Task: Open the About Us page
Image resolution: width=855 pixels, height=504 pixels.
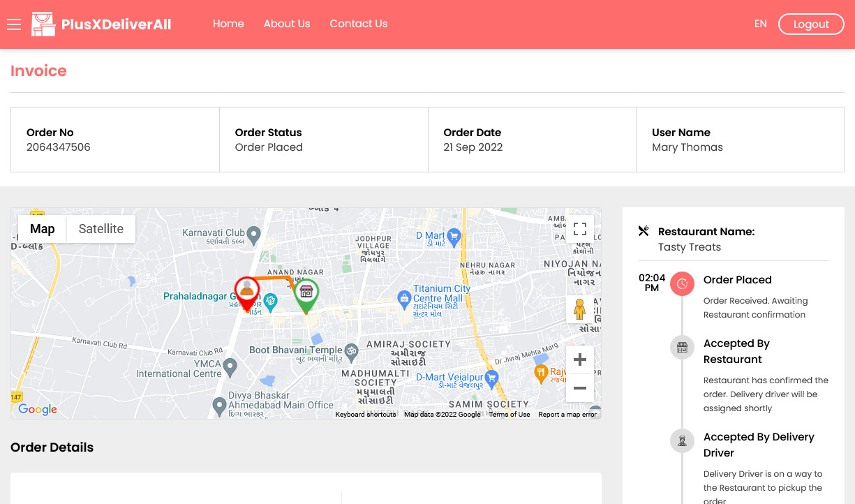Action: 287,24
